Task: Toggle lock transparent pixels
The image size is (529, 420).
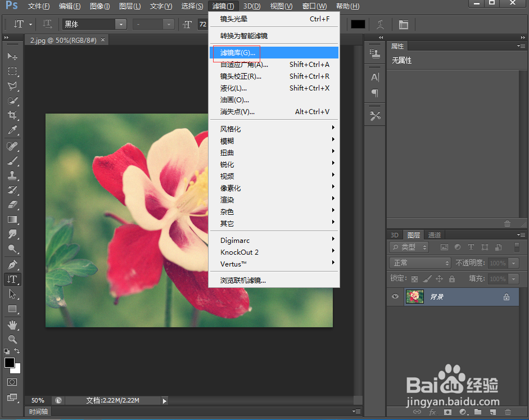Action: 415,279
